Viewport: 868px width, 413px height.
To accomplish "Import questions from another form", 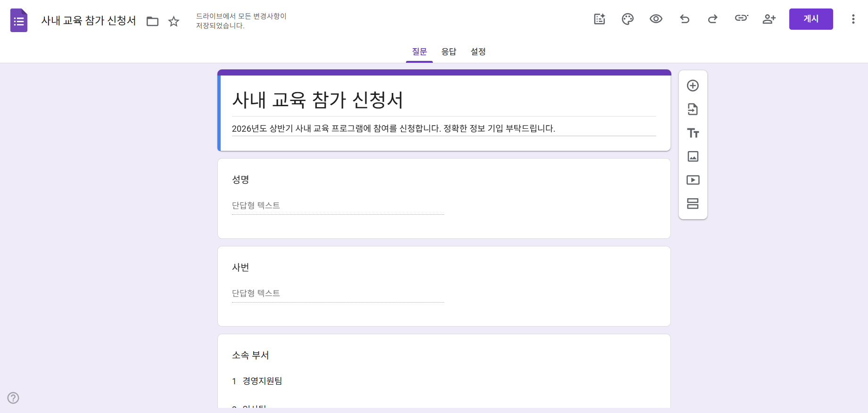I will (693, 109).
